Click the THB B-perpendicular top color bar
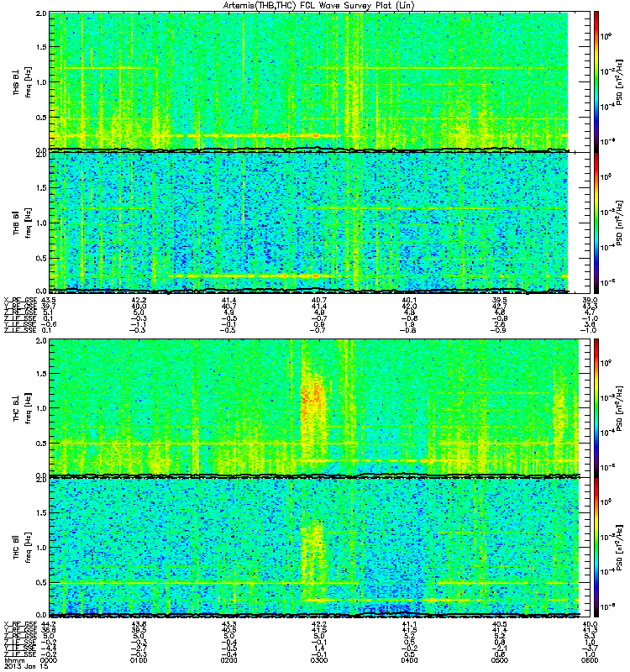The image size is (630, 672). [596, 81]
